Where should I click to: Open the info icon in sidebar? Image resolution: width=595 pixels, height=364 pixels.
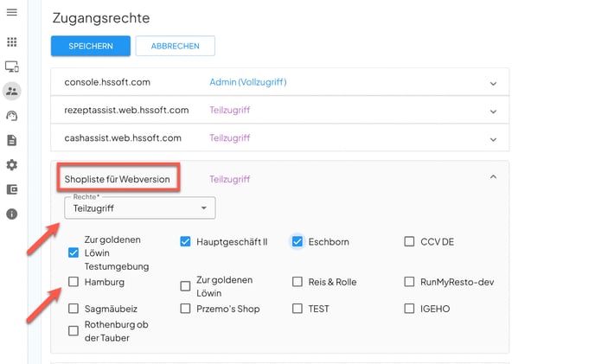click(12, 214)
